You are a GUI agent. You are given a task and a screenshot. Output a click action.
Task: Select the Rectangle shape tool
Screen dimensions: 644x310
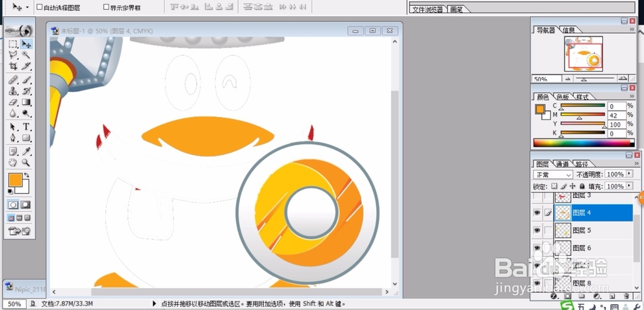(x=26, y=138)
